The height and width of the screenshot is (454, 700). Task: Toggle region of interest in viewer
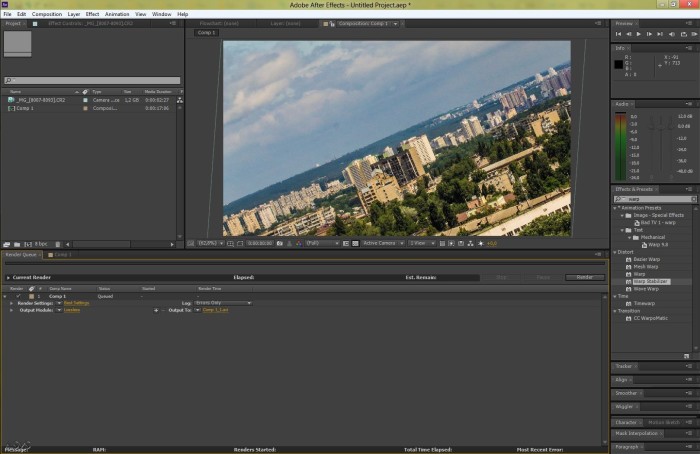coord(346,243)
